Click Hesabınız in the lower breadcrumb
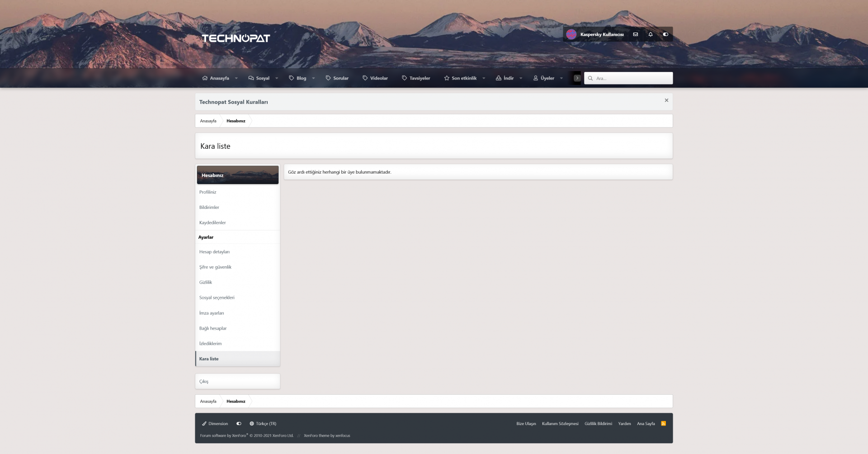 (x=236, y=402)
